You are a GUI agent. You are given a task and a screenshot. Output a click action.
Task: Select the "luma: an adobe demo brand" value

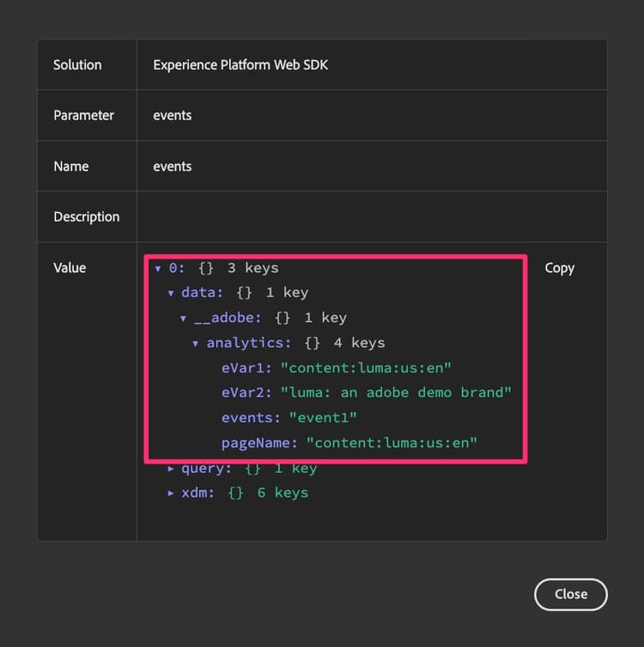point(396,392)
